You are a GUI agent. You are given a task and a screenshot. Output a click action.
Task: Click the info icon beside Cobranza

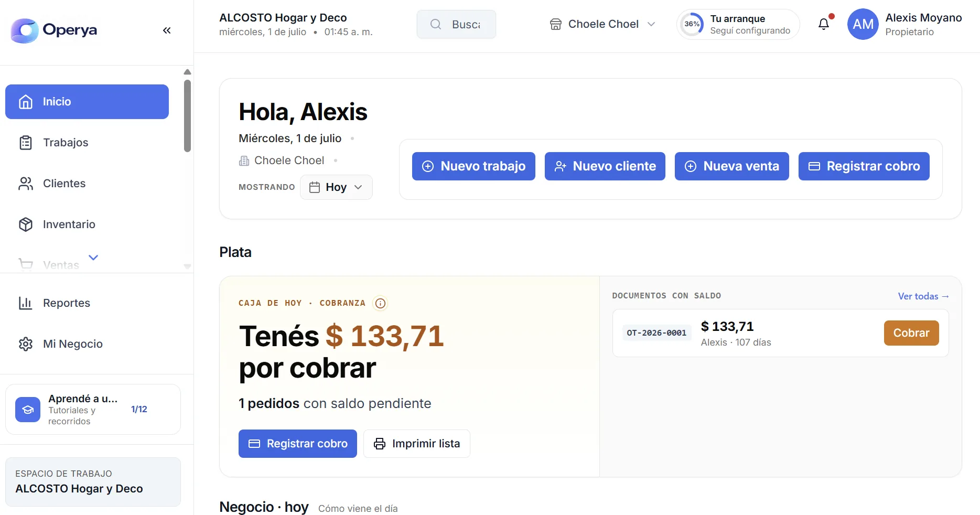(381, 303)
